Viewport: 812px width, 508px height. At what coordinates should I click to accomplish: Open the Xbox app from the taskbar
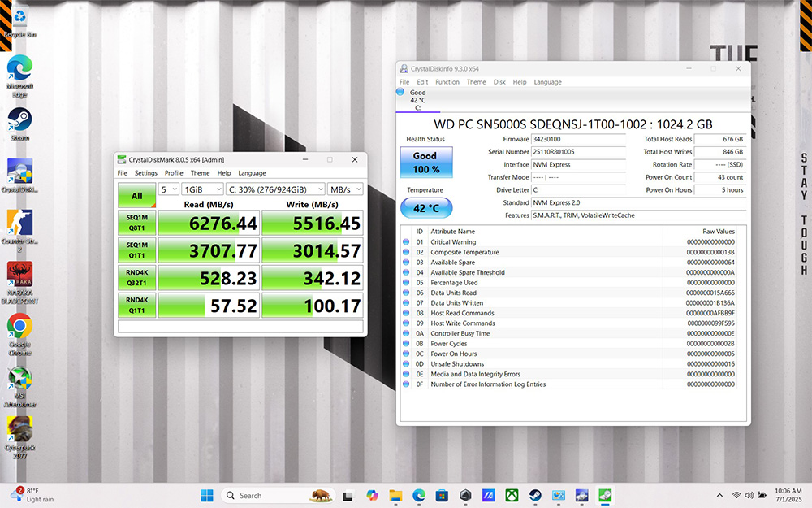[512, 496]
